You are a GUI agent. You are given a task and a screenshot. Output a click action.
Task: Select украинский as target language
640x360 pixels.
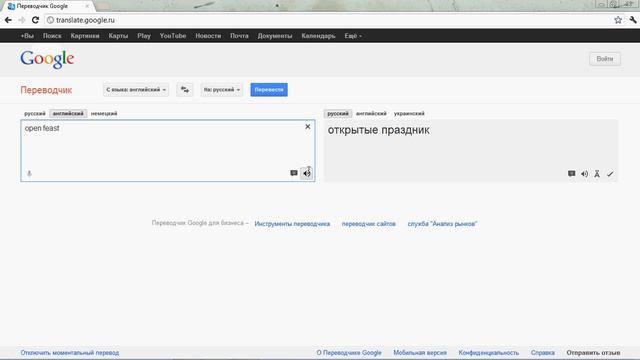click(x=409, y=113)
